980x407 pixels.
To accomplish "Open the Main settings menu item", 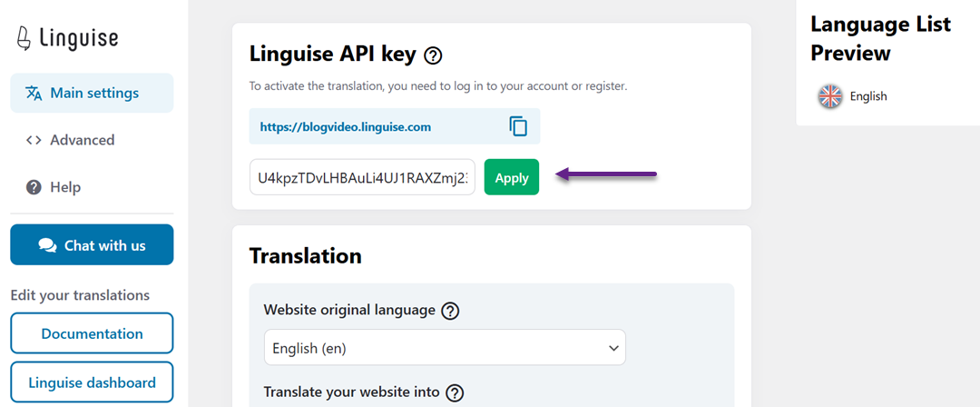I will [x=92, y=94].
